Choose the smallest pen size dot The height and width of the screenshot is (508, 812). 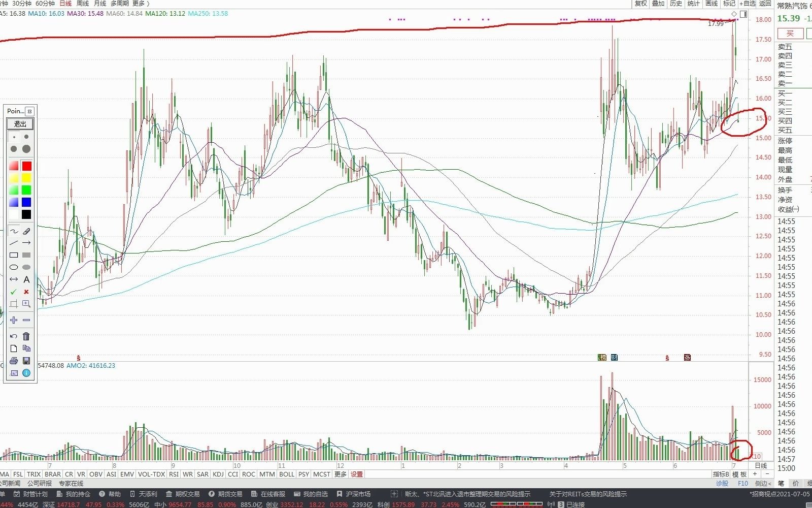click(x=14, y=137)
